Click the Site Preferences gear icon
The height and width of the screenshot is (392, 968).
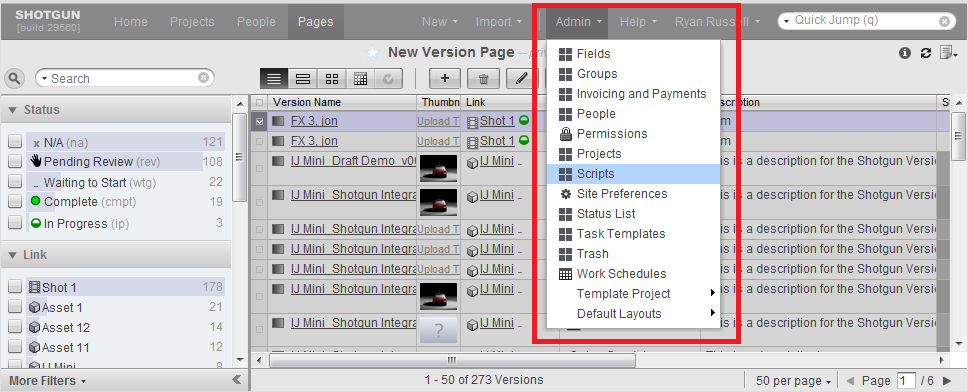tap(565, 194)
